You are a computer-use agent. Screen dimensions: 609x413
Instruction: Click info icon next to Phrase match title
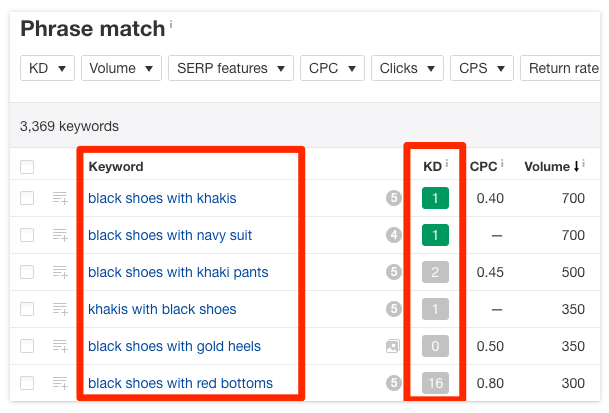[171, 24]
